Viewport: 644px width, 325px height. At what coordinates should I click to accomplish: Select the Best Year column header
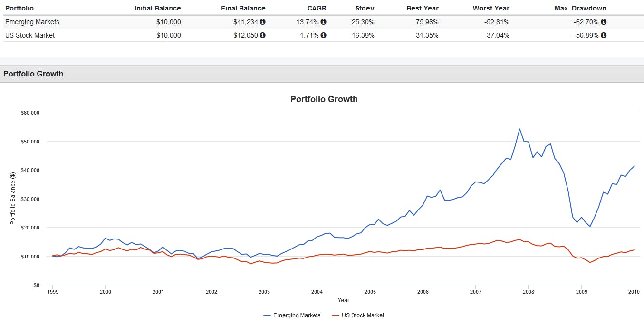pos(423,8)
